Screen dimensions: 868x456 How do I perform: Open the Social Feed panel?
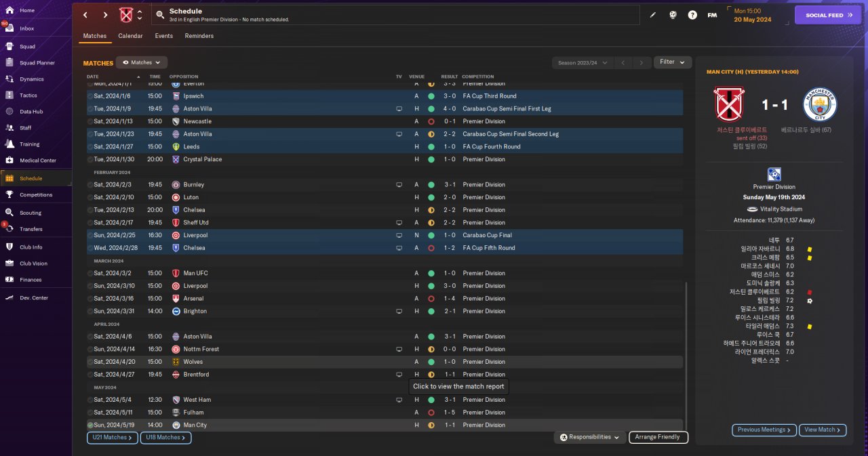827,15
